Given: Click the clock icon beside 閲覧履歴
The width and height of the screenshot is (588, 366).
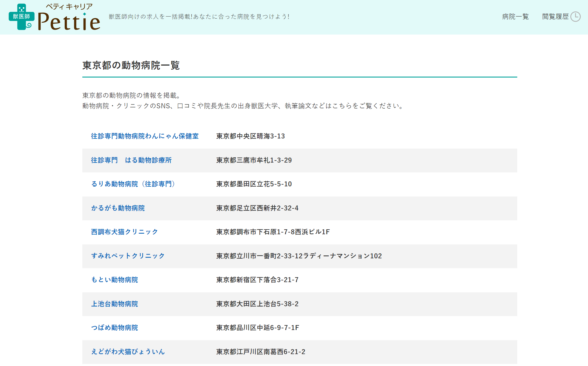Looking at the screenshot, I should [576, 17].
